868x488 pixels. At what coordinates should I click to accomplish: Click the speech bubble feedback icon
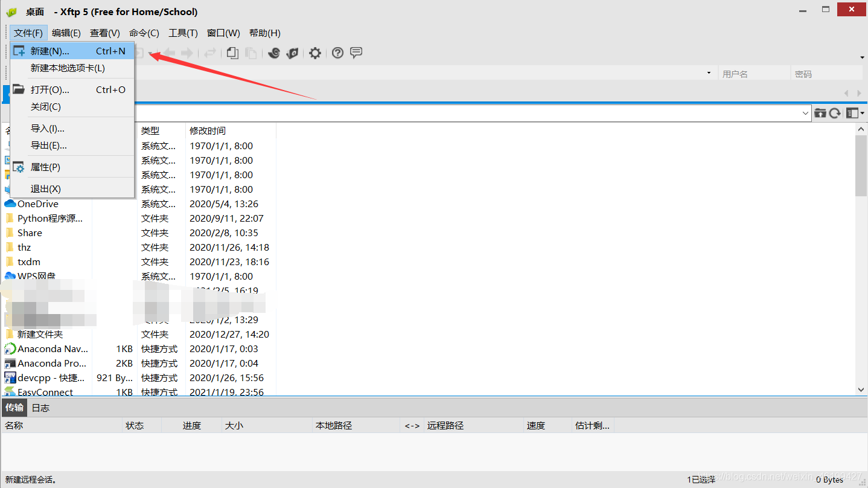coord(356,53)
